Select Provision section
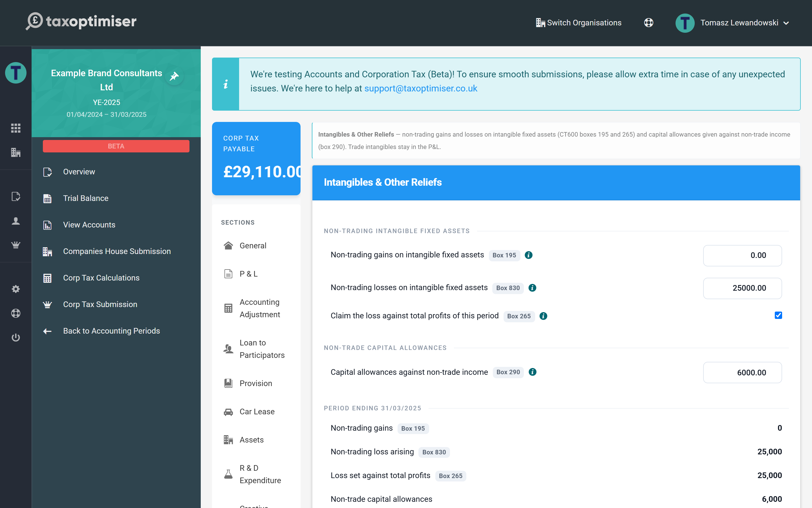 pos(256,383)
